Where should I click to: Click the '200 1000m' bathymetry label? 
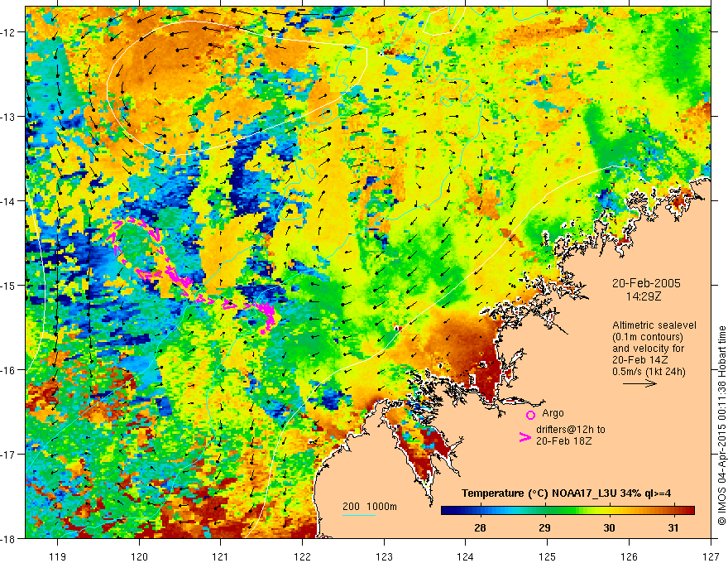click(370, 507)
